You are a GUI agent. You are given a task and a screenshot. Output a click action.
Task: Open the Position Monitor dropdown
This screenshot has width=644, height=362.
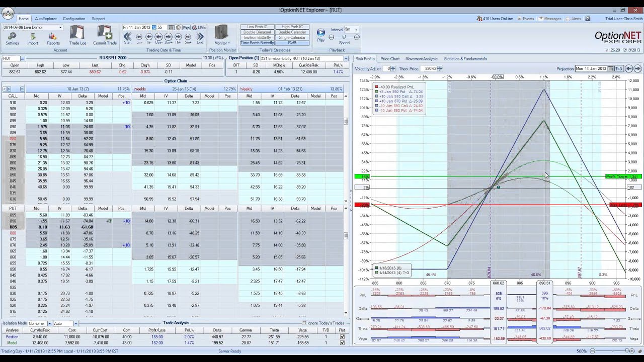(x=222, y=36)
